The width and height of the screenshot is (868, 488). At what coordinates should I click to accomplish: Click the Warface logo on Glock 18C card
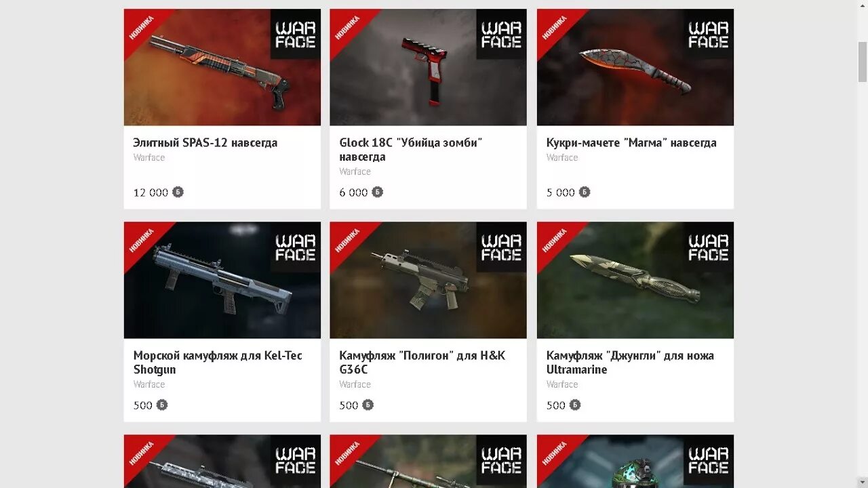click(x=501, y=34)
